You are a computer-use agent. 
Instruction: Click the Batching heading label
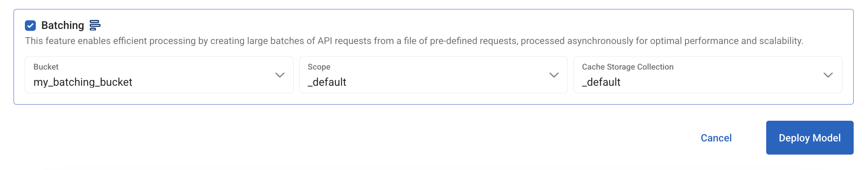click(x=63, y=25)
